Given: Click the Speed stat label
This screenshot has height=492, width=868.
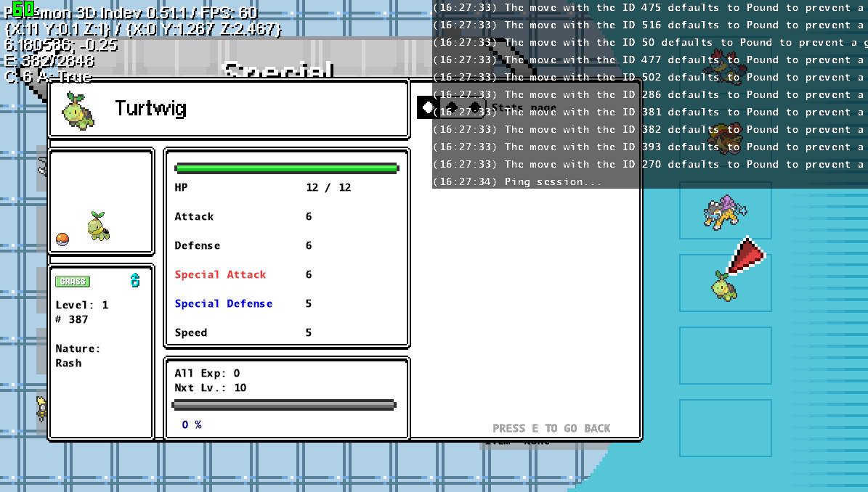Looking at the screenshot, I should pos(191,333).
